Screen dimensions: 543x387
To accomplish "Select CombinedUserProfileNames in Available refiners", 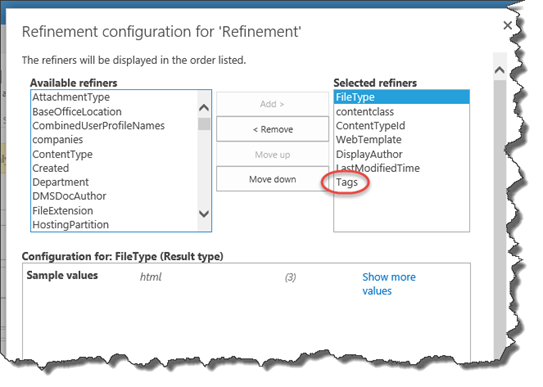I will point(98,126).
